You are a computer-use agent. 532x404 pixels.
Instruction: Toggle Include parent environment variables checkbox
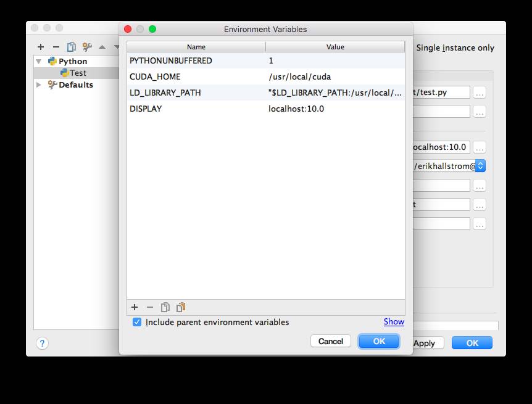pos(137,322)
